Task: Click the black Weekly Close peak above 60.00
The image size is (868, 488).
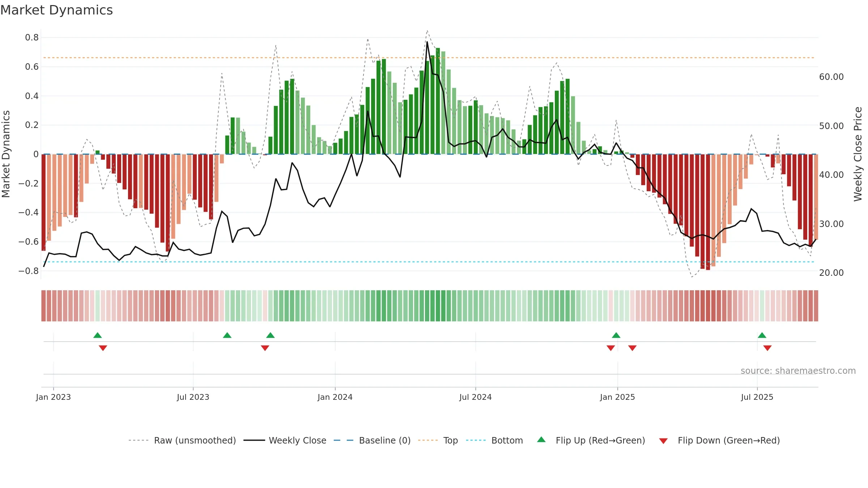Action: [427, 42]
